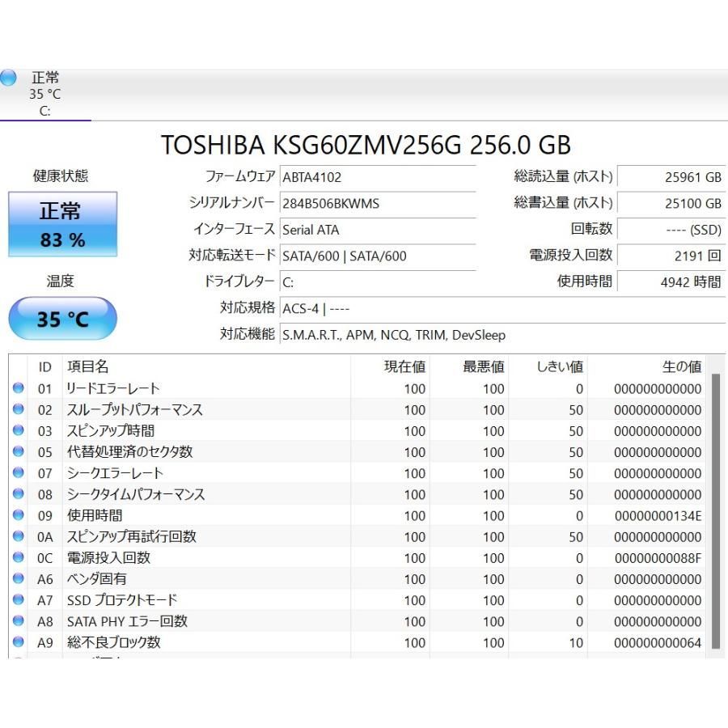
Task: Click total host writes value 25100 GB
Action: [671, 203]
